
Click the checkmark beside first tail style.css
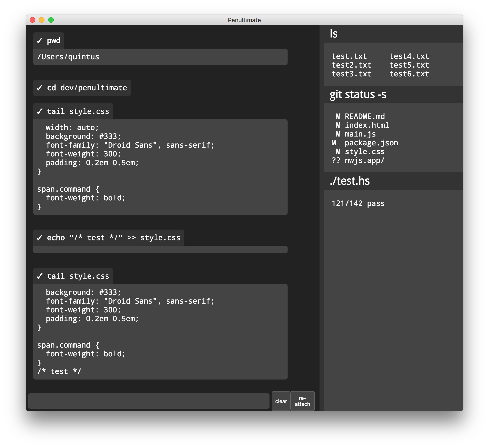point(40,112)
